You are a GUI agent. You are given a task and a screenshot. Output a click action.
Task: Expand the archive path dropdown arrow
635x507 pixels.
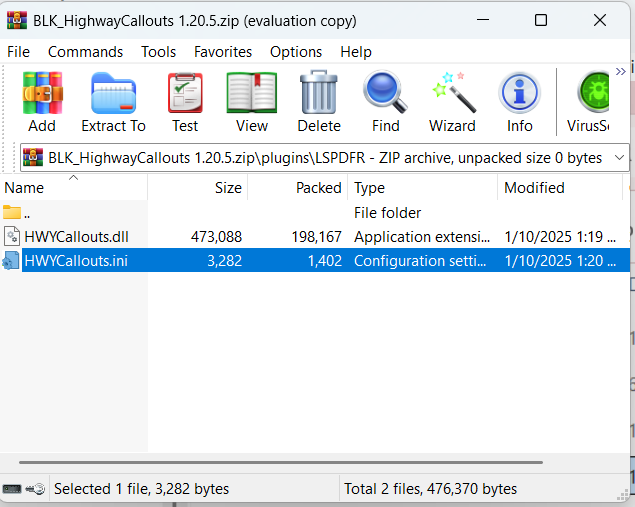pos(619,157)
